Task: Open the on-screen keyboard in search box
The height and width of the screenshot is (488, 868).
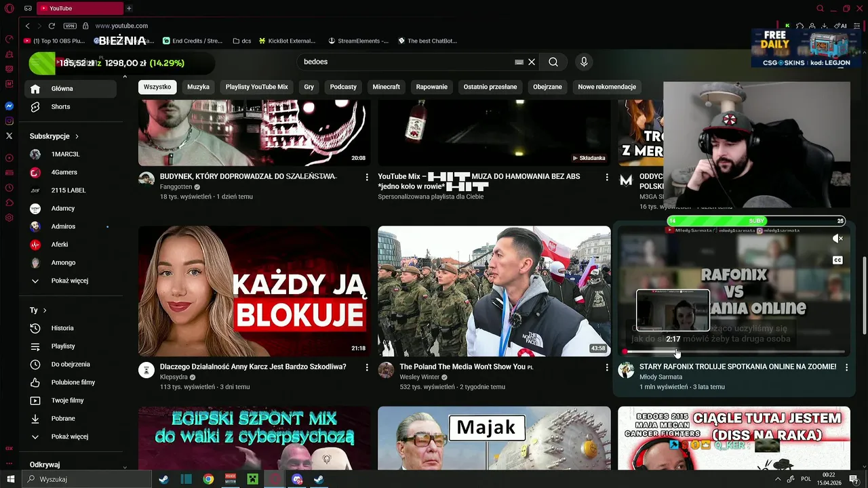Action: pyautogui.click(x=519, y=62)
